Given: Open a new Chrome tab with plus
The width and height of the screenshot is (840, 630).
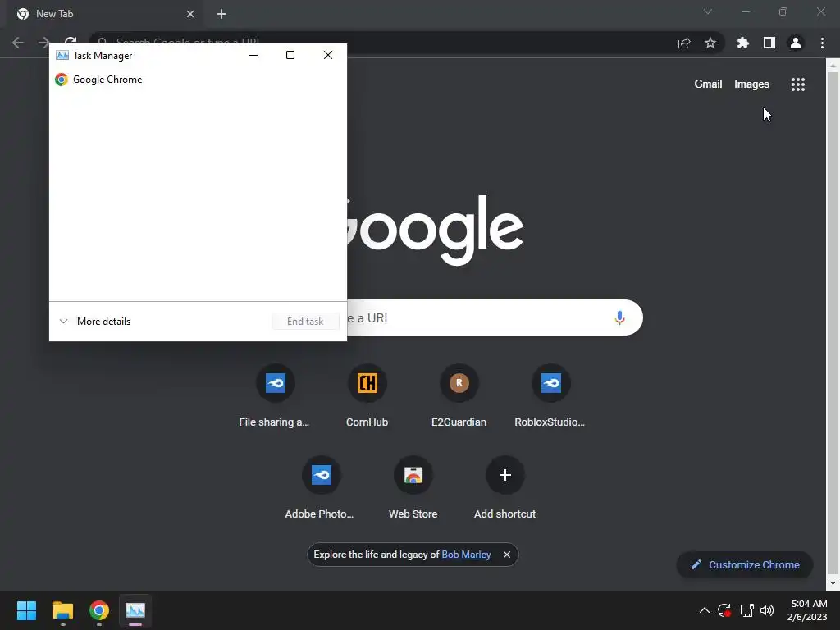Looking at the screenshot, I should (221, 14).
